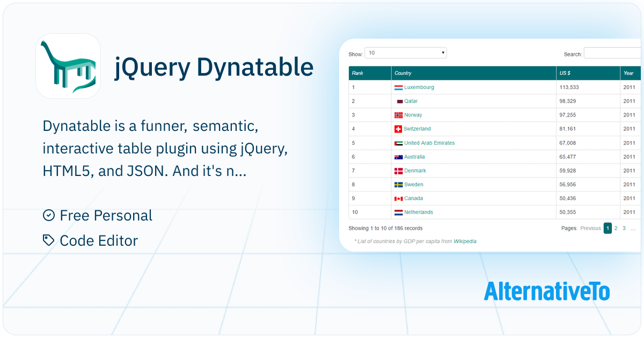Click rank cell 5 in the table

click(370, 143)
